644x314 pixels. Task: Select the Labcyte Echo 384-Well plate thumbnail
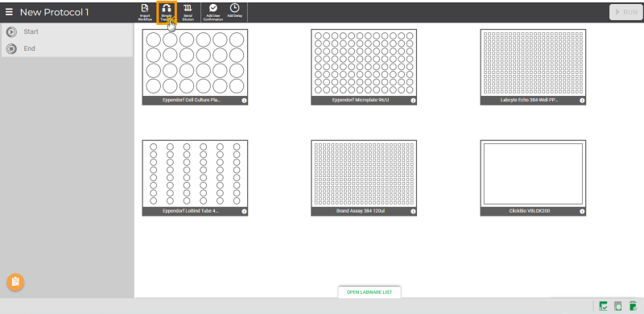(533, 67)
